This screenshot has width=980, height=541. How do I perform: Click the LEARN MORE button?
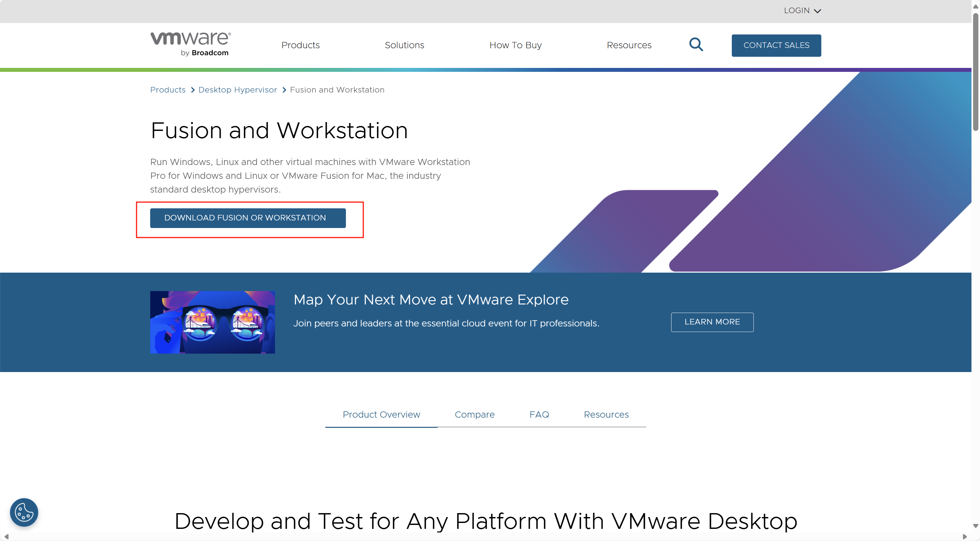coord(712,322)
